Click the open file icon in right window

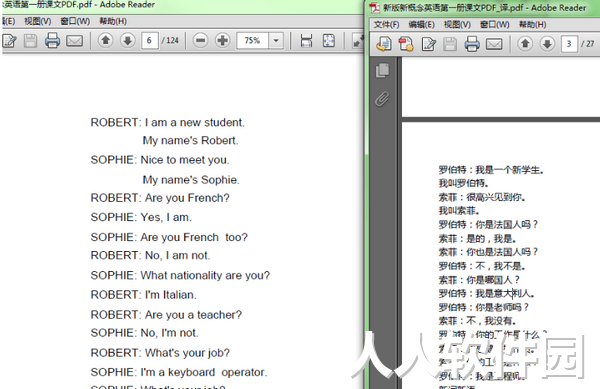tap(384, 44)
